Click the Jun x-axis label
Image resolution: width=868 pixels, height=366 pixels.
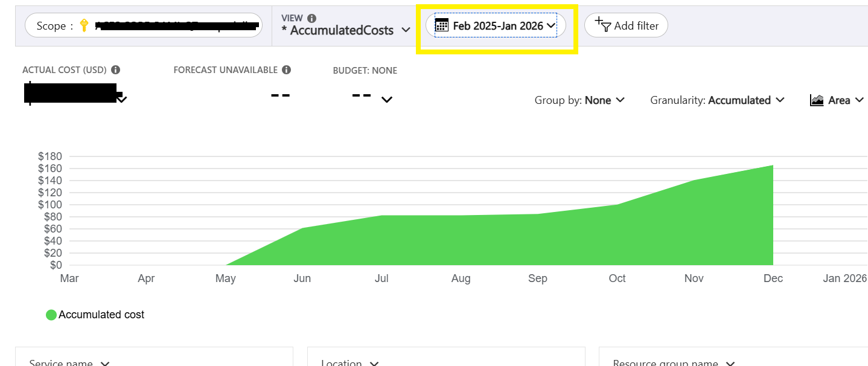point(302,278)
